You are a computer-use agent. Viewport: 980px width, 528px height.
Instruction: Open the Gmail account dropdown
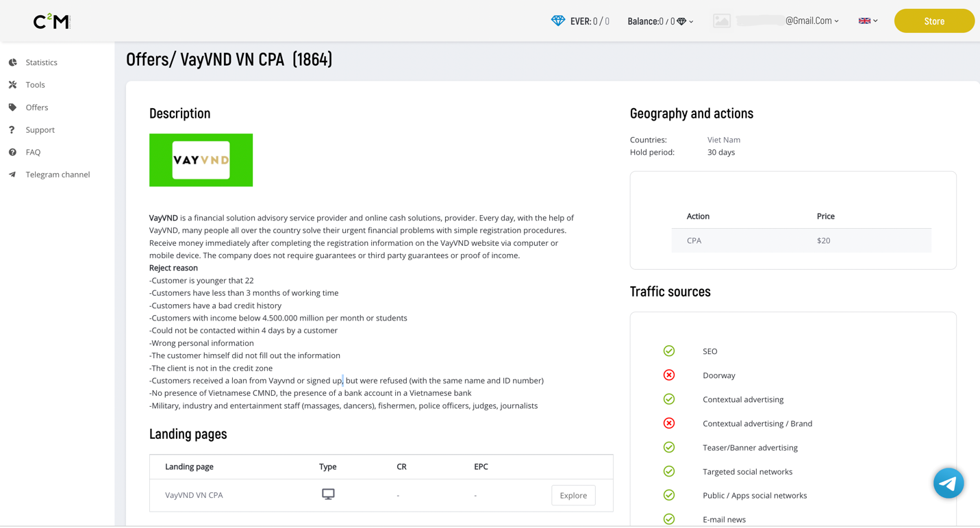tap(788, 21)
